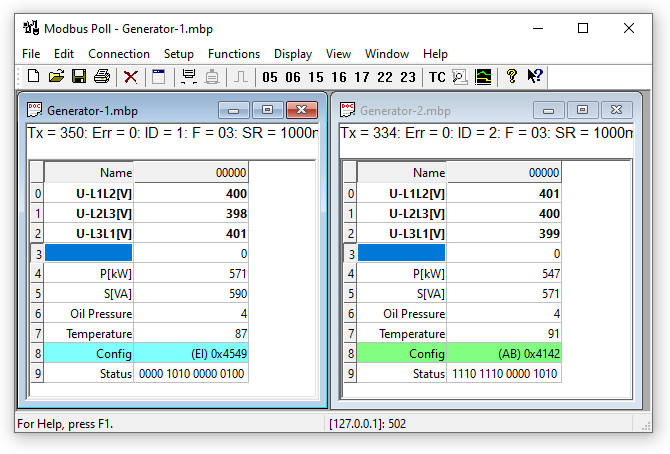Open the real-time chart icon

coord(483,76)
